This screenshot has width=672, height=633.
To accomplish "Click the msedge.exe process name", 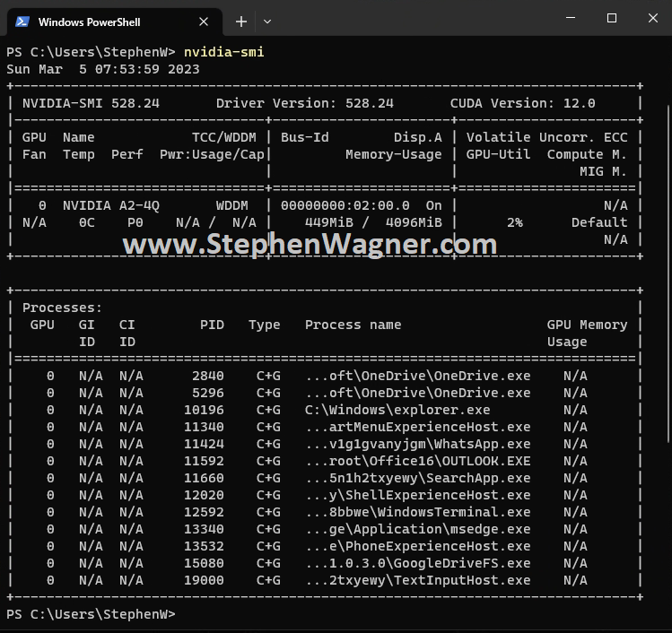I will (418, 529).
